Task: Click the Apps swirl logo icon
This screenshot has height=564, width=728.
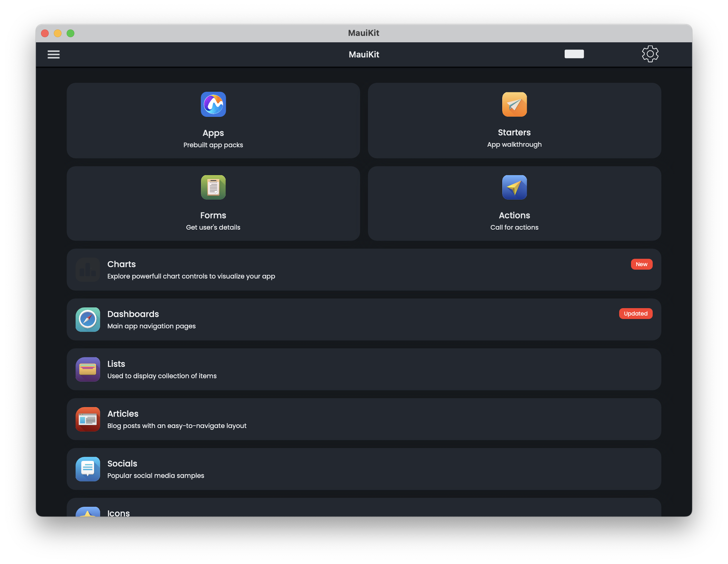Action: pos(213,104)
